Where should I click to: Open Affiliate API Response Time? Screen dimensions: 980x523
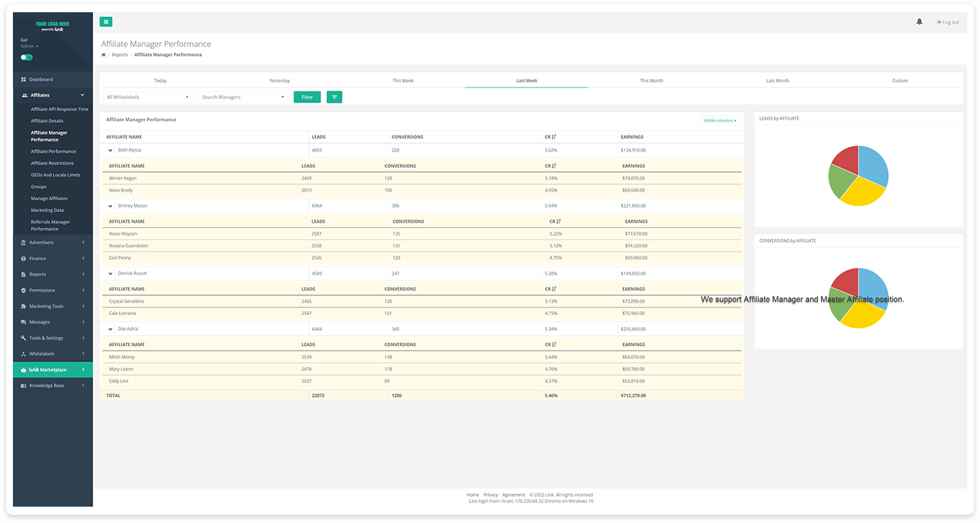pyautogui.click(x=60, y=109)
